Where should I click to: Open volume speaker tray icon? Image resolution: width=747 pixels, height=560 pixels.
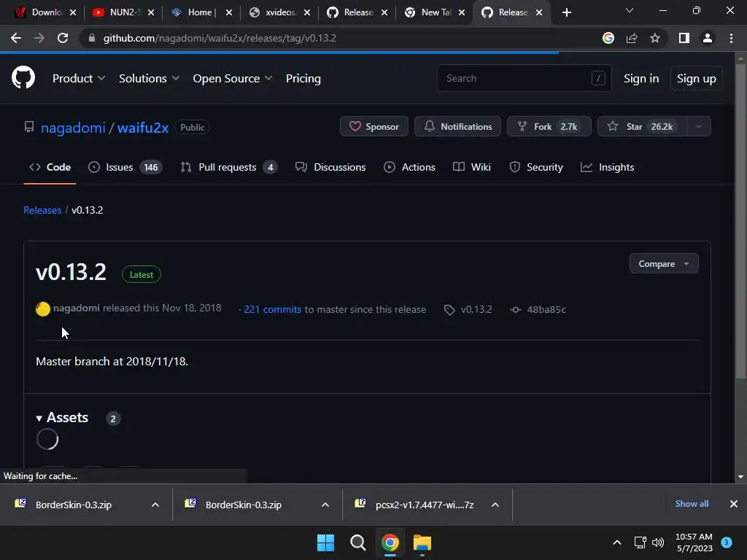click(x=658, y=542)
